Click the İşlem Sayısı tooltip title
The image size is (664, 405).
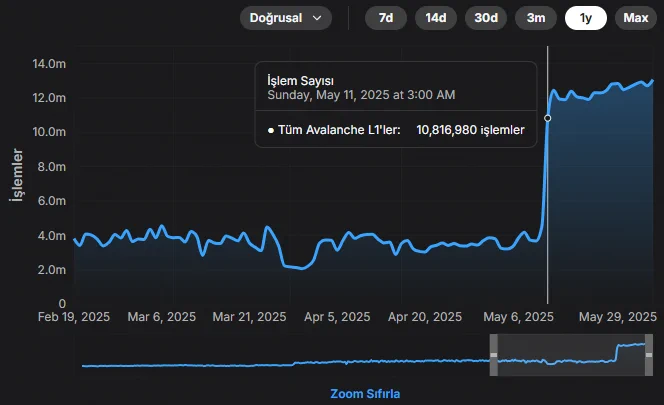click(x=300, y=80)
